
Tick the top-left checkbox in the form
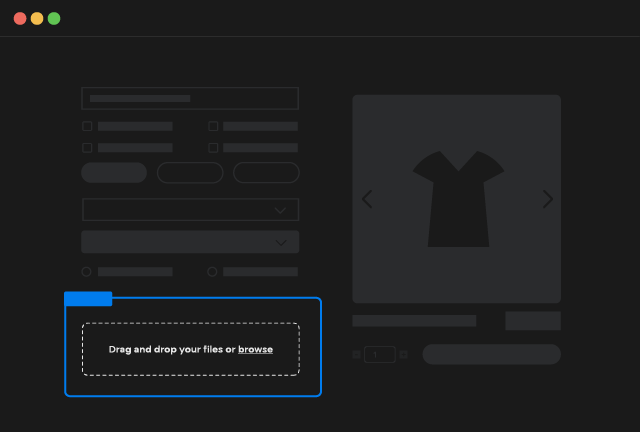(87, 127)
